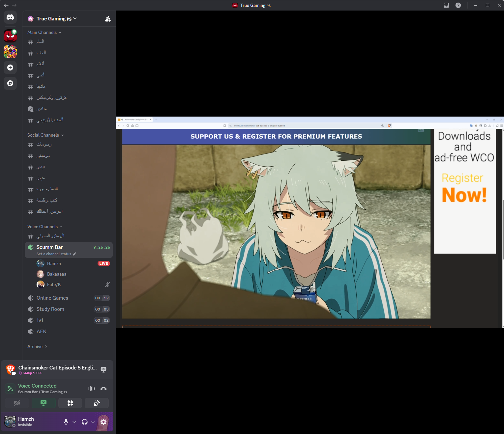The width and height of the screenshot is (504, 434).
Task: Open the Inbox icon in title bar
Action: (446, 5)
